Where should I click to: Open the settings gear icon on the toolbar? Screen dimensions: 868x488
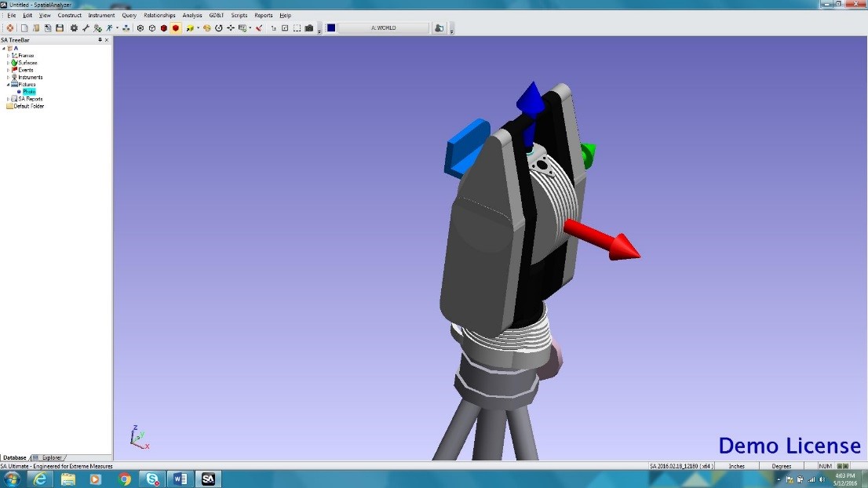tap(74, 27)
